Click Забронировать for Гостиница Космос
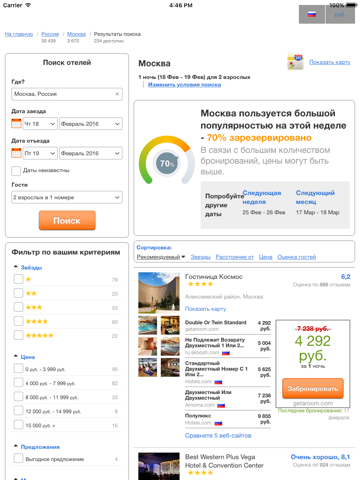 (313, 389)
